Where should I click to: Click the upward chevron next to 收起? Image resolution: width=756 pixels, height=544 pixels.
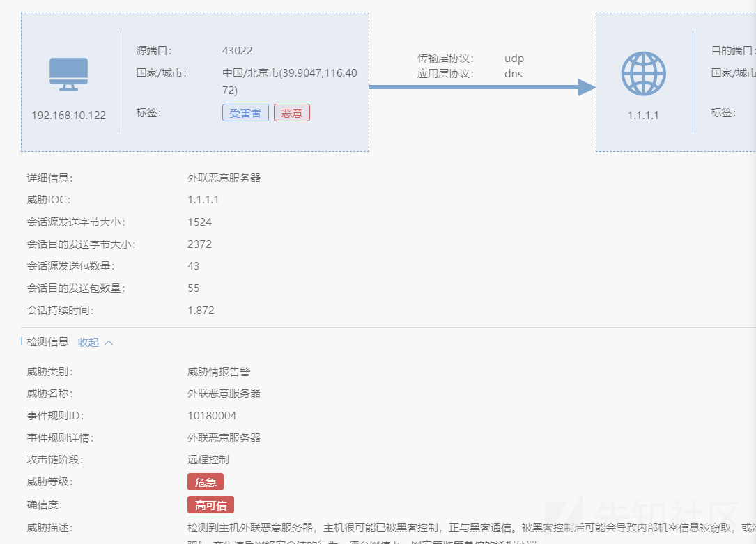tap(108, 341)
